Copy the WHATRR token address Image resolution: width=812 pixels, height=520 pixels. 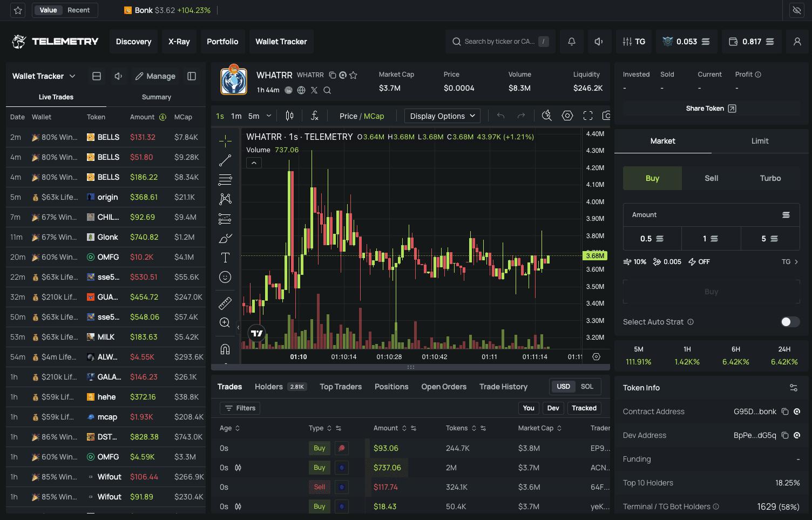pos(333,75)
